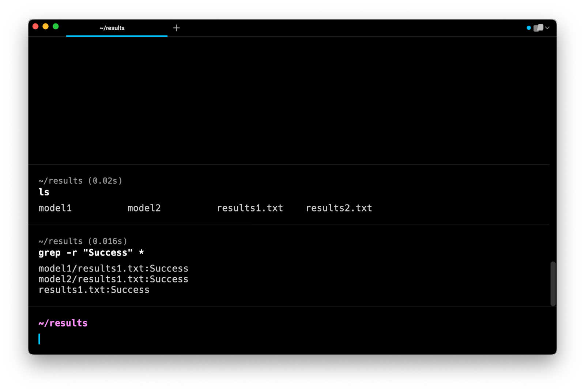This screenshot has width=585, height=392.
Task: Click the model1 directory in ls output
Action: (55, 208)
